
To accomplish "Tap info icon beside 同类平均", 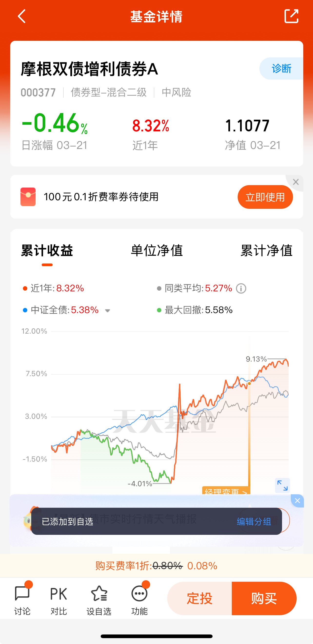I will pyautogui.click(x=241, y=288).
